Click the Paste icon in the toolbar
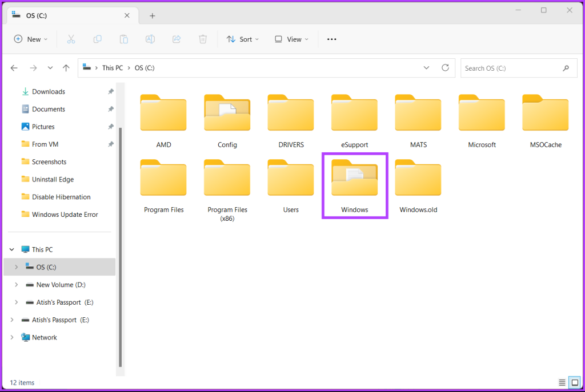This screenshot has height=392, width=585. [123, 39]
